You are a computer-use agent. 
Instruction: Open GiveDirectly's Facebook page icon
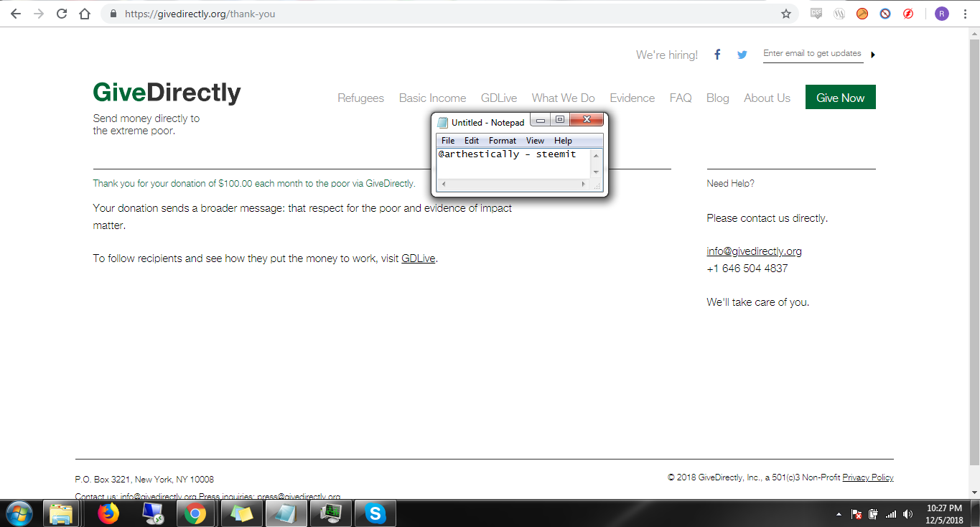click(x=717, y=55)
